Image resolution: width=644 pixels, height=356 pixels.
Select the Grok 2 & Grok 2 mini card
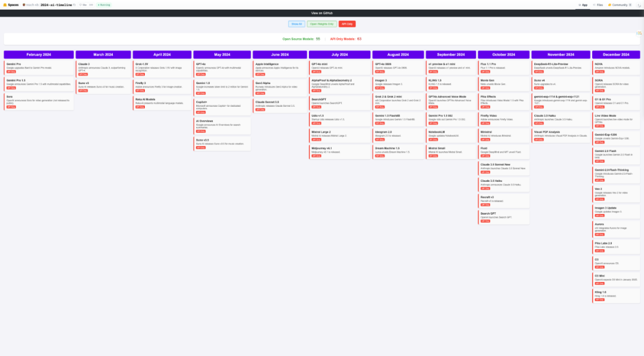tap(398, 102)
